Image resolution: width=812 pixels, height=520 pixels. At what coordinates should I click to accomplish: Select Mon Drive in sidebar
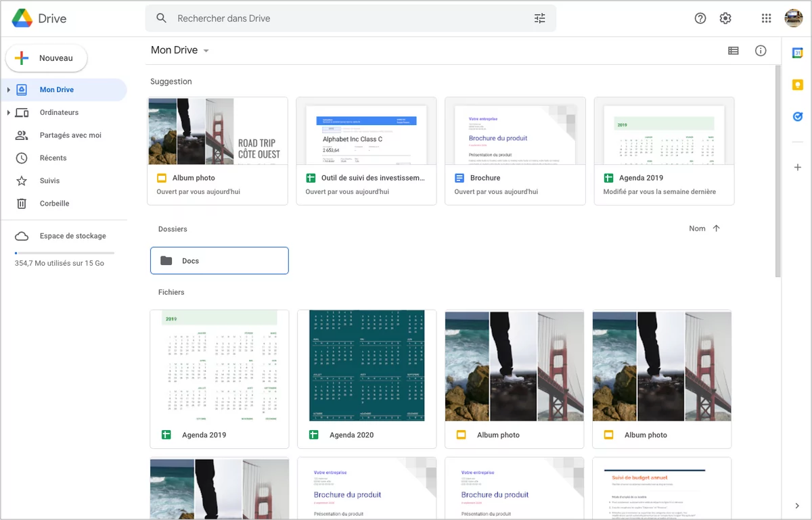[64, 90]
